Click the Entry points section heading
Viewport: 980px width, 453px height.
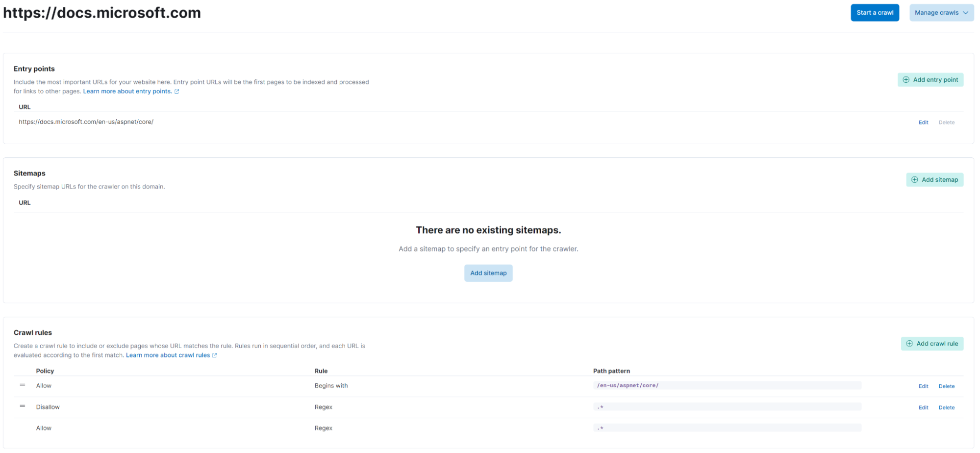[34, 69]
